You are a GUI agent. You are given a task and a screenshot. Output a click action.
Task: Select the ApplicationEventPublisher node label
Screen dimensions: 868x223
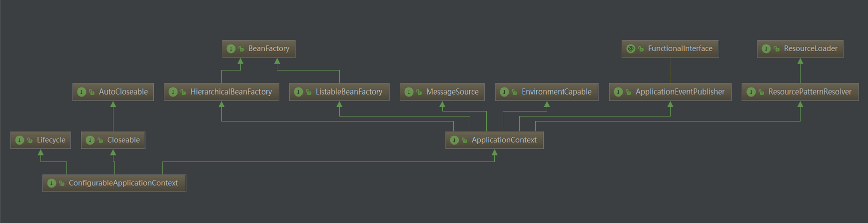coord(680,92)
